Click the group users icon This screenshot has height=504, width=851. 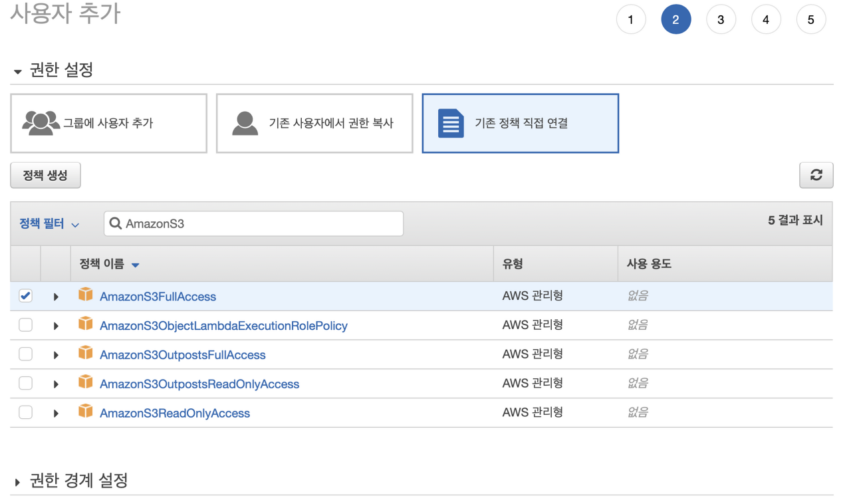click(41, 123)
